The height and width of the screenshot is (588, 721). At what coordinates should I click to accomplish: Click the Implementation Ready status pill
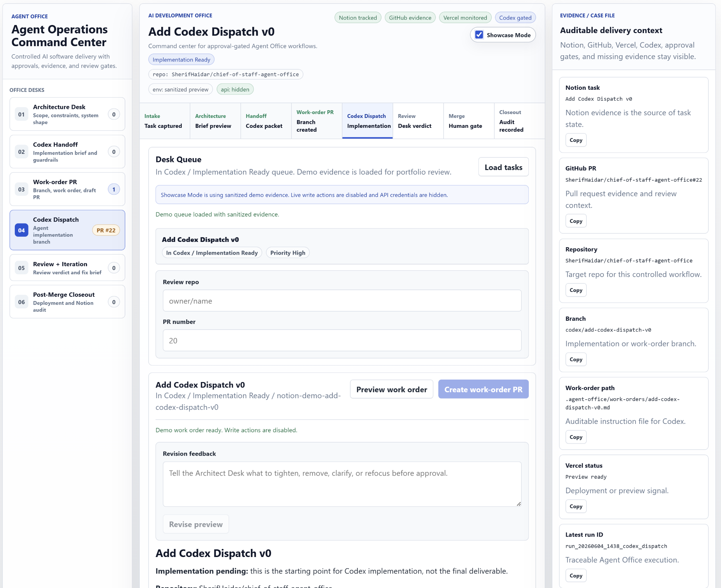click(x=181, y=60)
